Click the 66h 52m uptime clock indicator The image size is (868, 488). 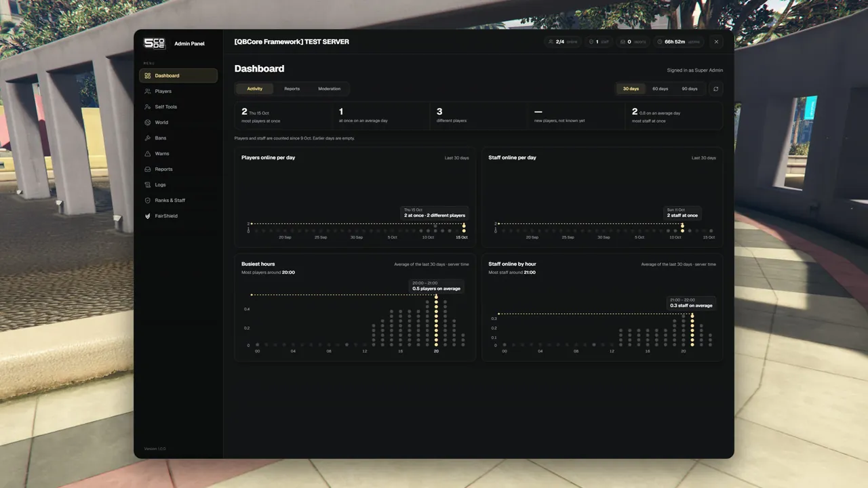[679, 42]
